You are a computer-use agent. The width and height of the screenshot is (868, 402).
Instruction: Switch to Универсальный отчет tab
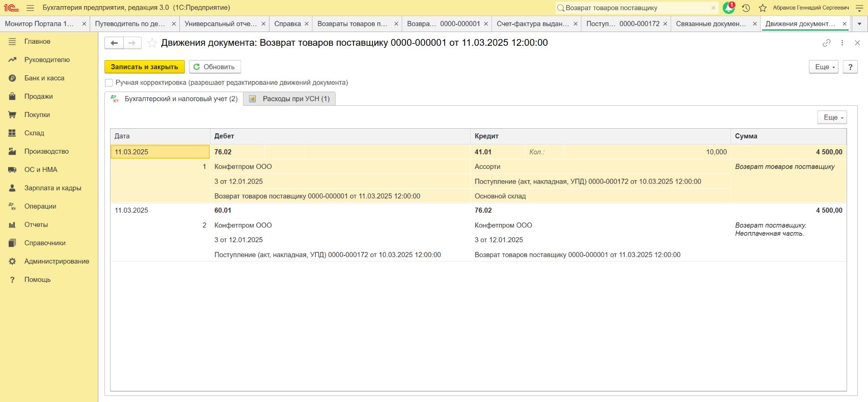pos(224,24)
